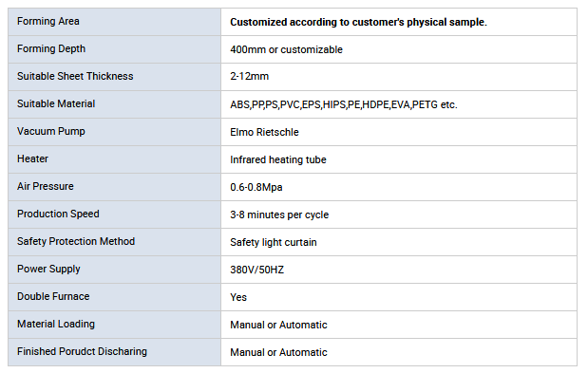Click the Elmo Rietschle value
This screenshot has height=373, width=588.
tap(264, 132)
